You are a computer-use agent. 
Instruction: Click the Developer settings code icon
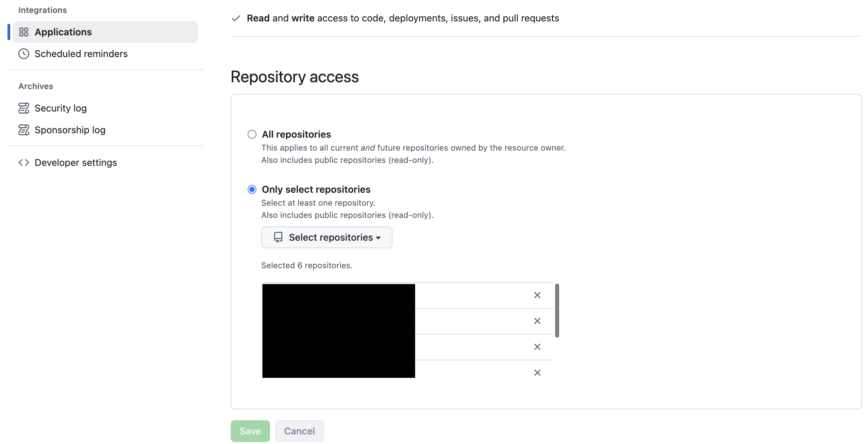24,163
